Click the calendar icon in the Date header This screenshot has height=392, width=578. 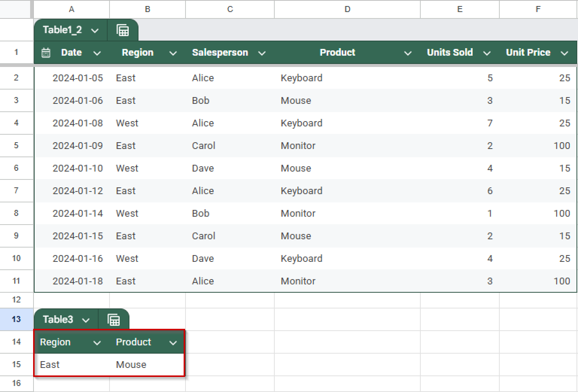point(46,53)
